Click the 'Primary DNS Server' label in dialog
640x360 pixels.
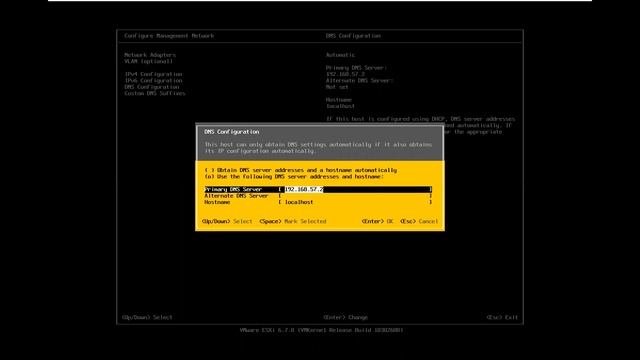point(233,189)
